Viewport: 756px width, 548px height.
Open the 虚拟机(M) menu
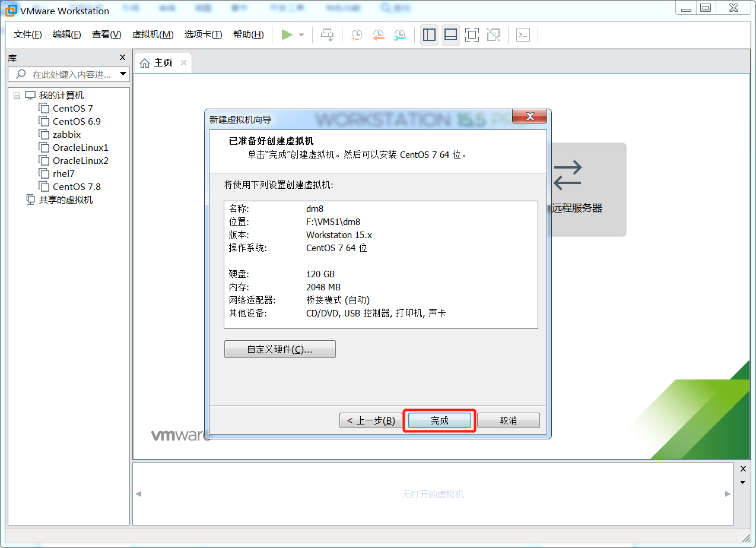coord(153,34)
